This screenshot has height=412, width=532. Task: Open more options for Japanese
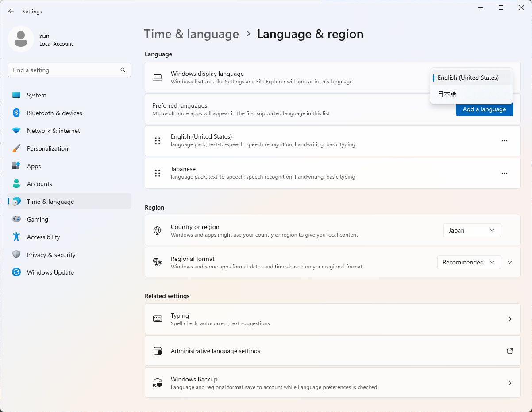click(505, 173)
